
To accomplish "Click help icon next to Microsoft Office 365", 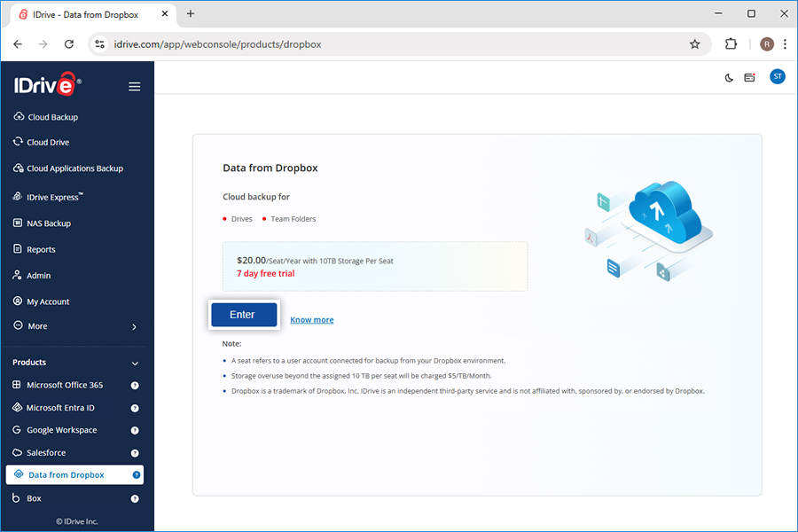I will click(135, 386).
